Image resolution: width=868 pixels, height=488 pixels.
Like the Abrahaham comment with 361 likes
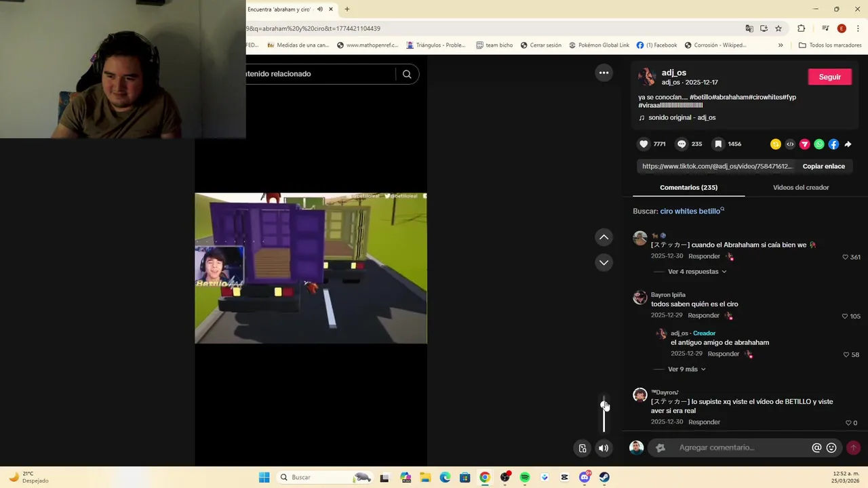point(846,257)
